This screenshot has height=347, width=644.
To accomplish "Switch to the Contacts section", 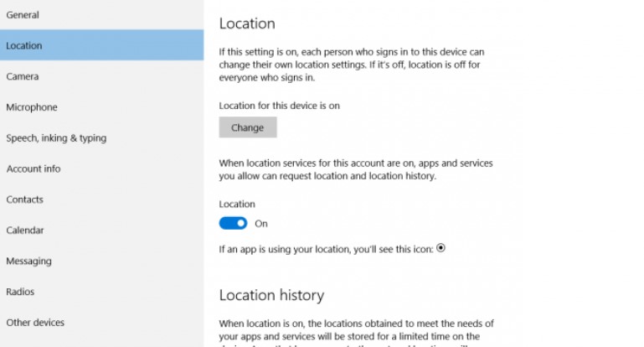I will pos(25,199).
